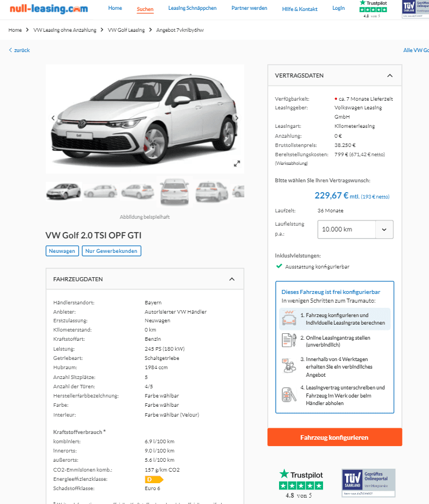Click the VW Golf 2.0 TSI OPF GTI title
Viewport: 429px width, 504px height.
click(x=93, y=236)
